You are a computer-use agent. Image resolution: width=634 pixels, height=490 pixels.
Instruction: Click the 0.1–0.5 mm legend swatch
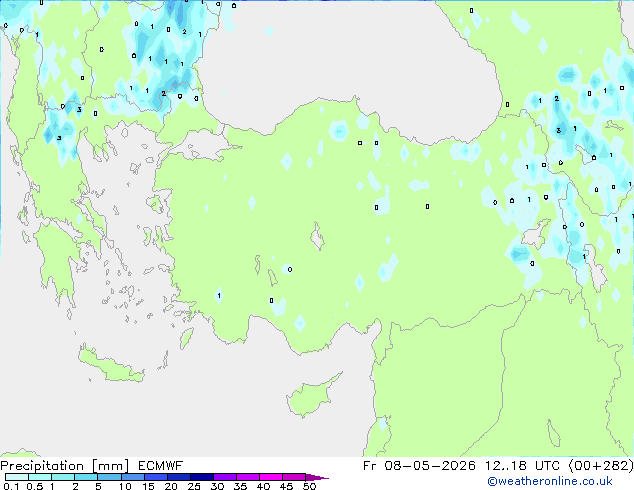click(x=17, y=477)
